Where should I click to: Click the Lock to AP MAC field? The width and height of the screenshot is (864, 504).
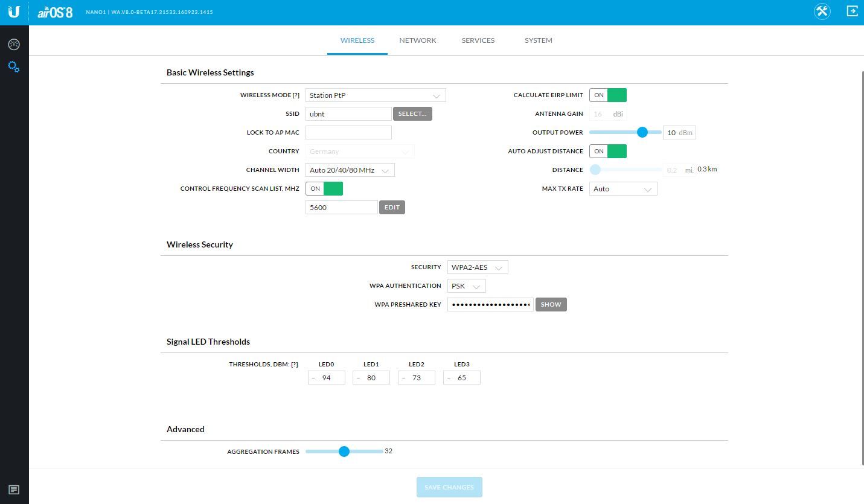348,132
